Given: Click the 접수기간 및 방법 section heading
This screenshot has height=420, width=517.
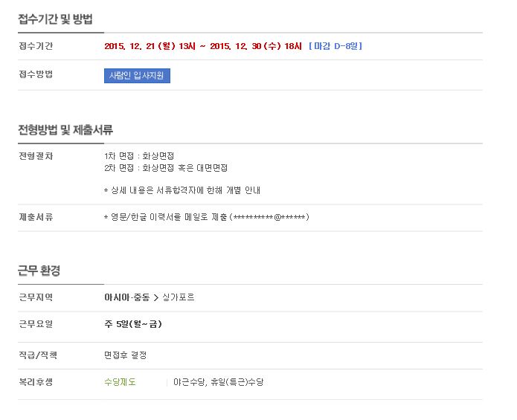Looking at the screenshot, I should click(x=55, y=19).
